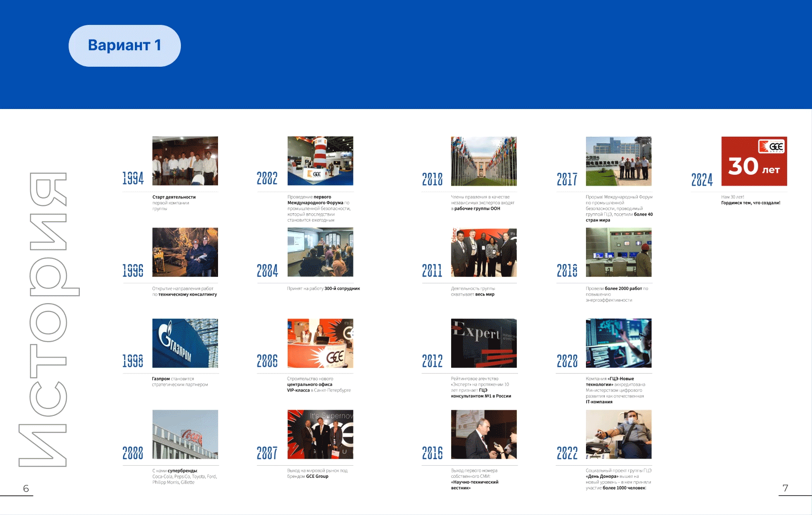Open the 1996 miners photo thumbnail
This screenshot has height=515, width=812.
click(185, 252)
